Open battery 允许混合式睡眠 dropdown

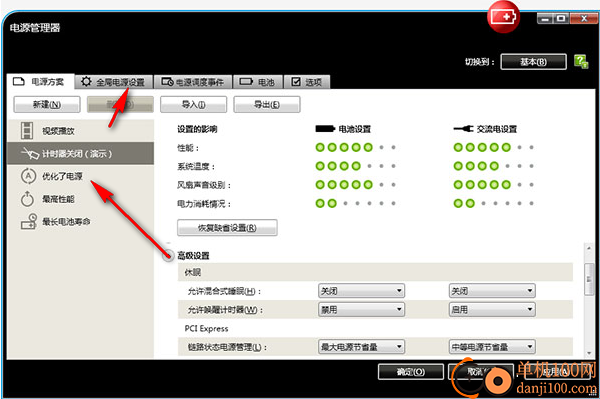pos(361,291)
